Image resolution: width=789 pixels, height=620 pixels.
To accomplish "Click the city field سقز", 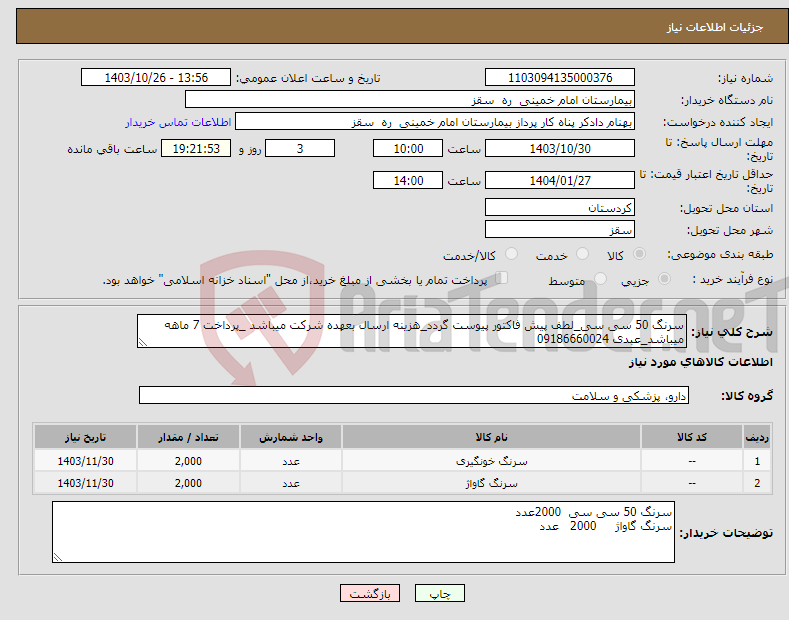I will pos(560,229).
